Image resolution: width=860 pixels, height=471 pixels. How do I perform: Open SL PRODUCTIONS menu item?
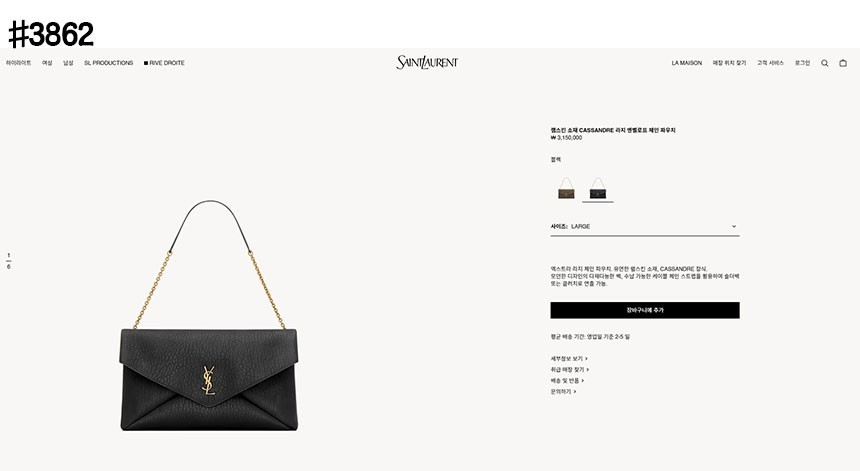coord(109,63)
